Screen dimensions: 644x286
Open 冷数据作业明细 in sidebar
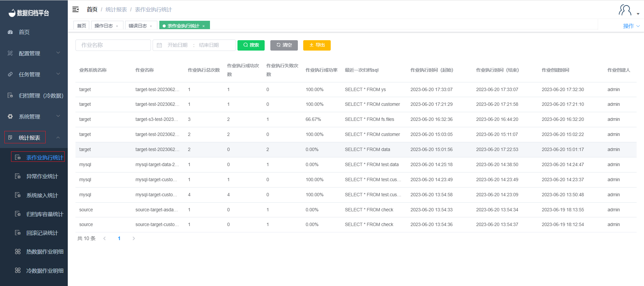pos(45,271)
